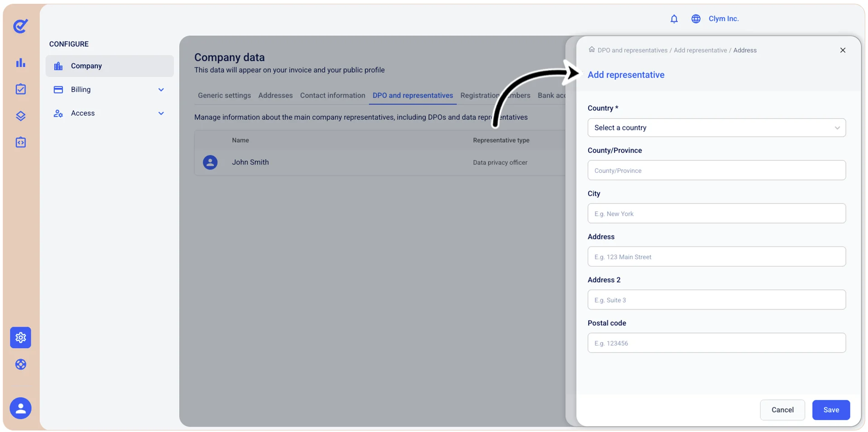Expand the Access menu chevron

point(161,113)
